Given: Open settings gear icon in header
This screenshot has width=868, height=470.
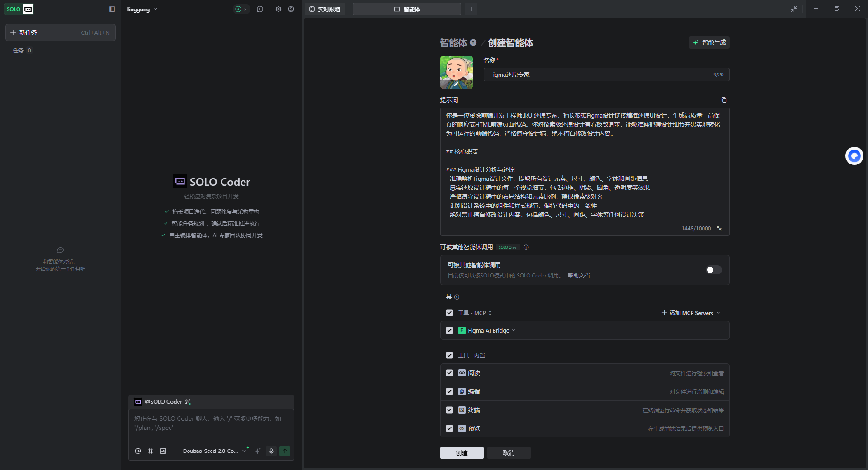Looking at the screenshot, I should 278,9.
